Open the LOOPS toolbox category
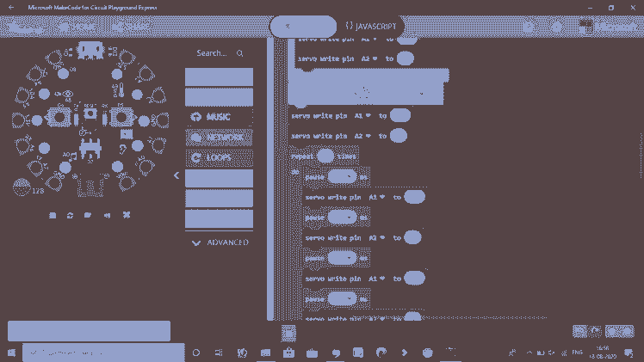Screen dimensions: 644x362 [x=219, y=158]
